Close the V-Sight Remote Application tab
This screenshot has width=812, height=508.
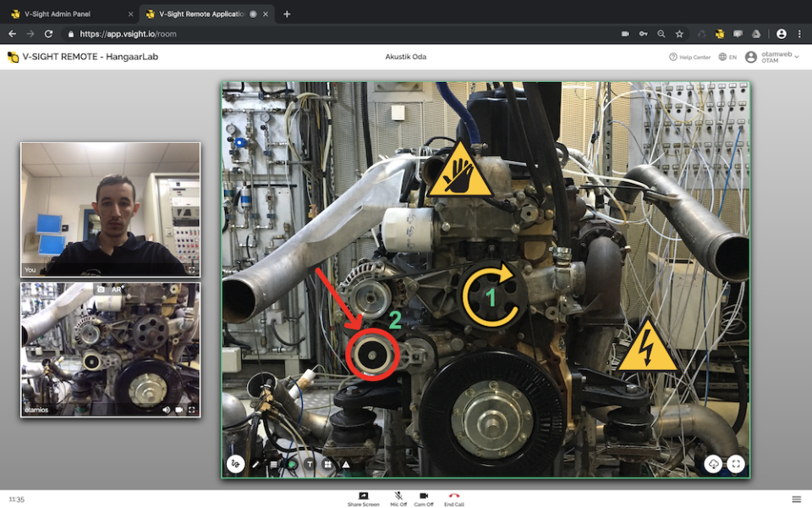pos(266,14)
